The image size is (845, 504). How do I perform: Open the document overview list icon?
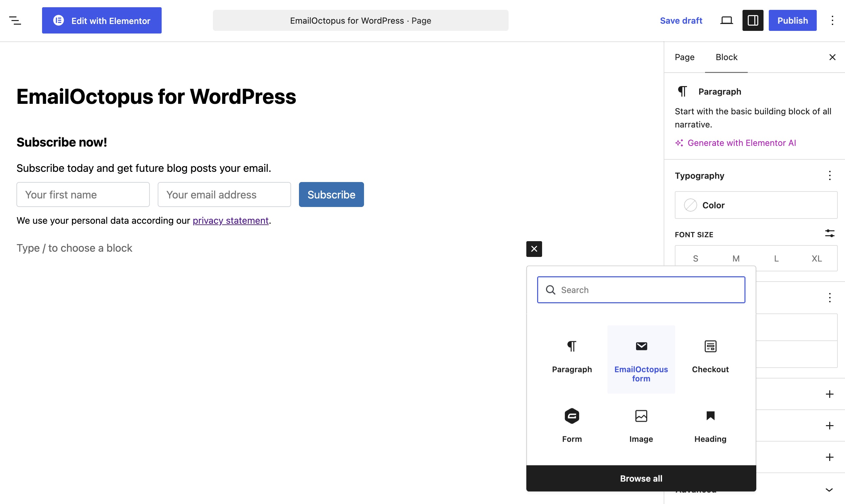(15, 21)
